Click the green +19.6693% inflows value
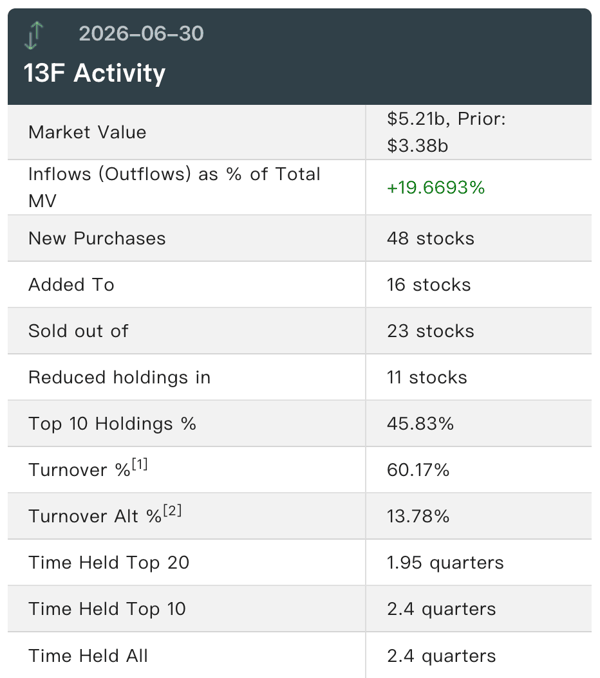Image resolution: width=600 pixels, height=678 pixels. point(436,187)
